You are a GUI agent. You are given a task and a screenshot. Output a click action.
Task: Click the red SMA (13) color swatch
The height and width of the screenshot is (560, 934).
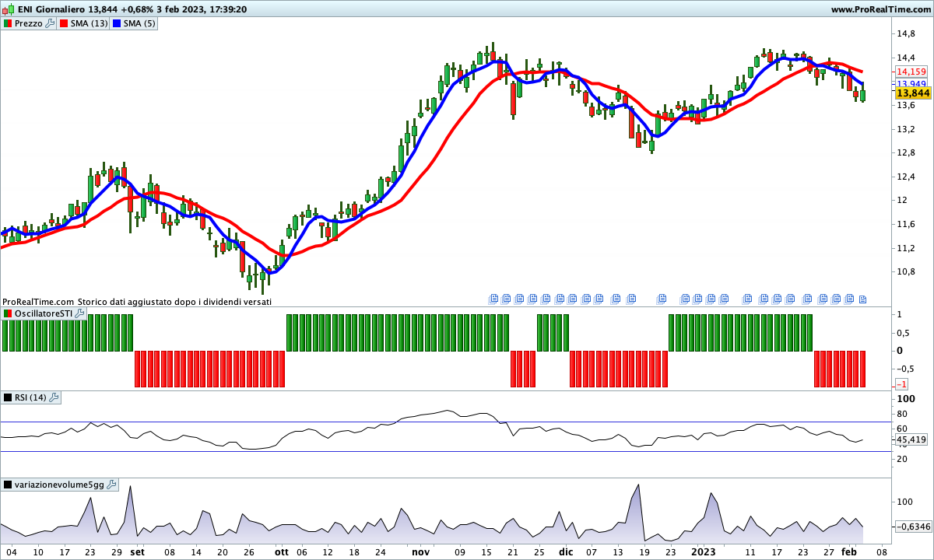(64, 24)
